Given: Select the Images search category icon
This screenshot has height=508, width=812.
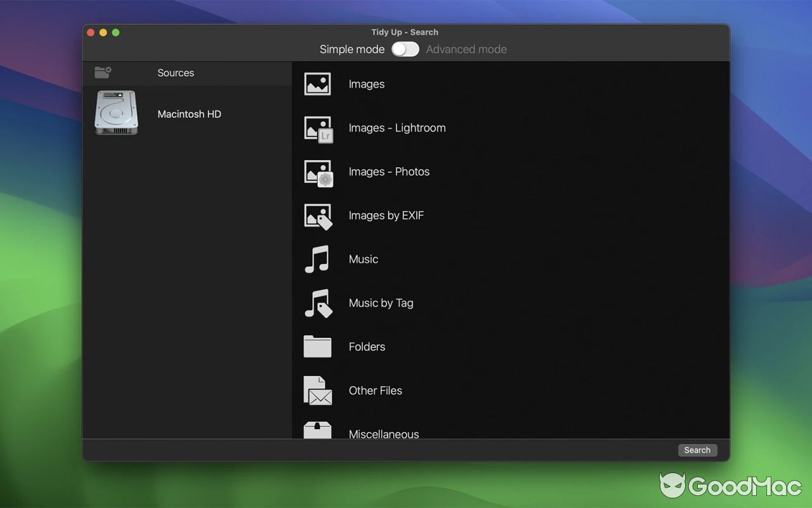Looking at the screenshot, I should pyautogui.click(x=317, y=83).
